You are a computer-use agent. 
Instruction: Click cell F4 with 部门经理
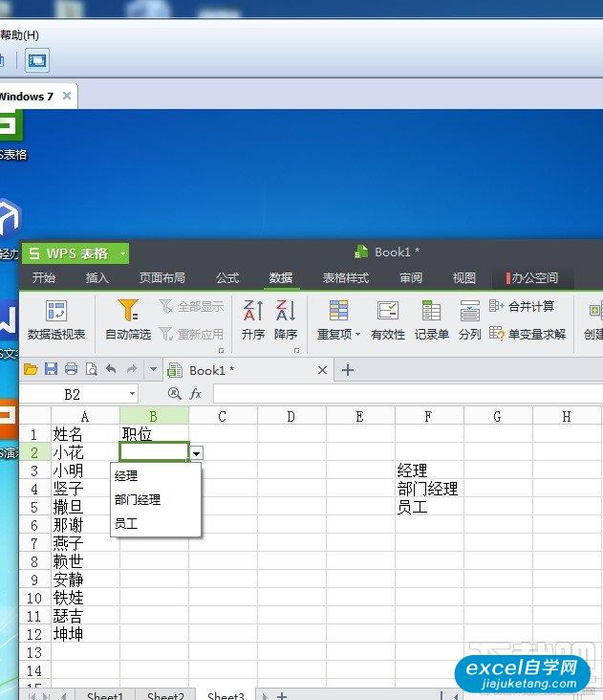pos(429,489)
